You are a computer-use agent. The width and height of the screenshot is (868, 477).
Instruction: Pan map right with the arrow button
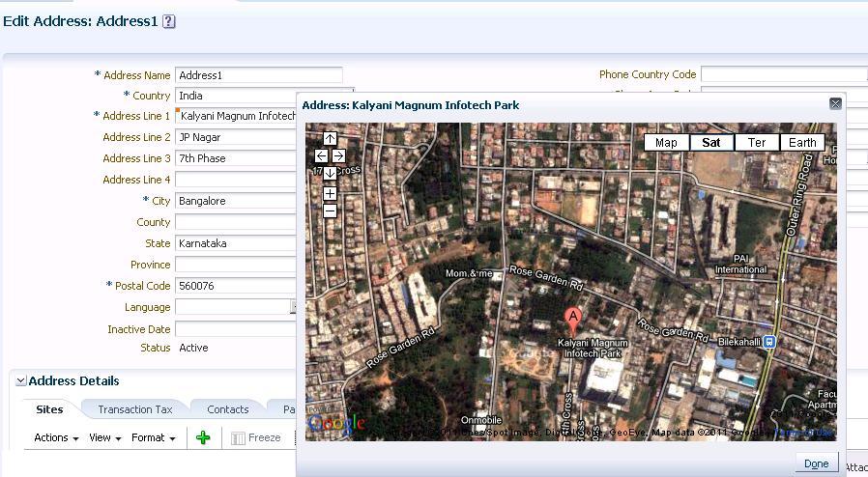[x=338, y=155]
